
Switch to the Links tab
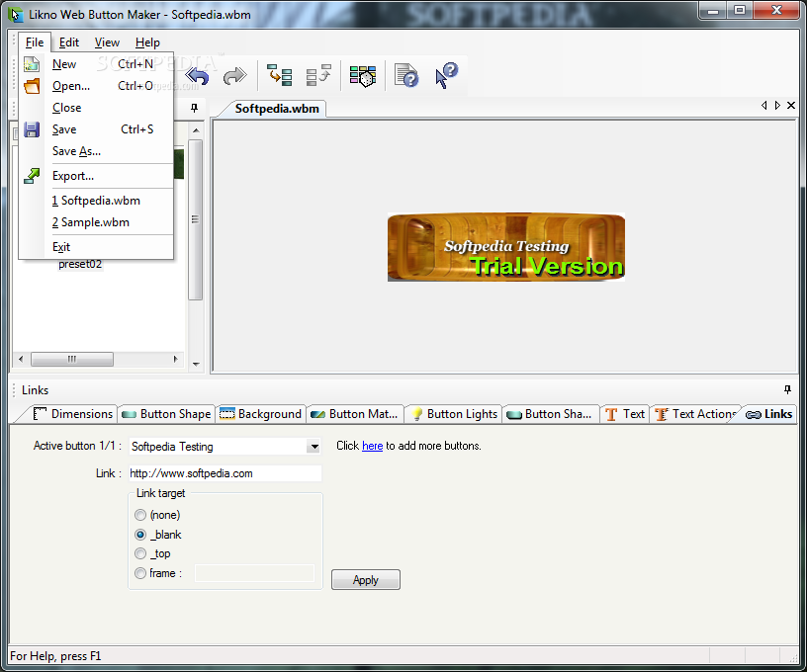(x=768, y=414)
